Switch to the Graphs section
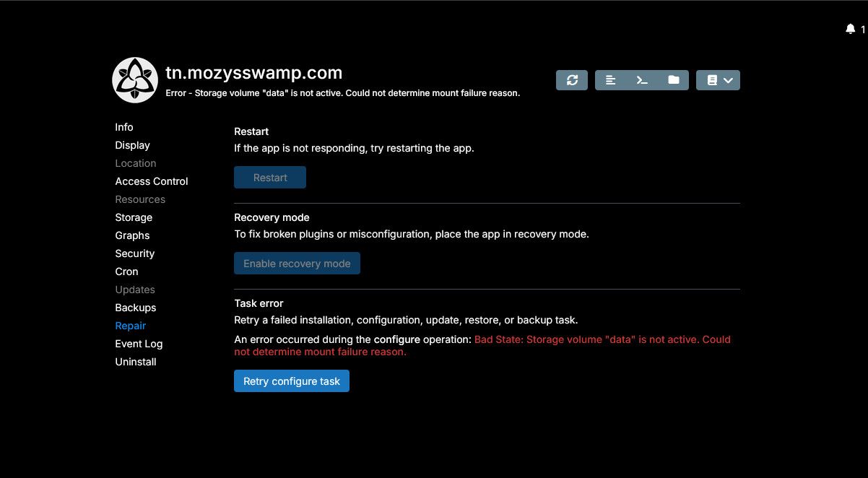Screen dimensions: 868x478 tap(132, 235)
